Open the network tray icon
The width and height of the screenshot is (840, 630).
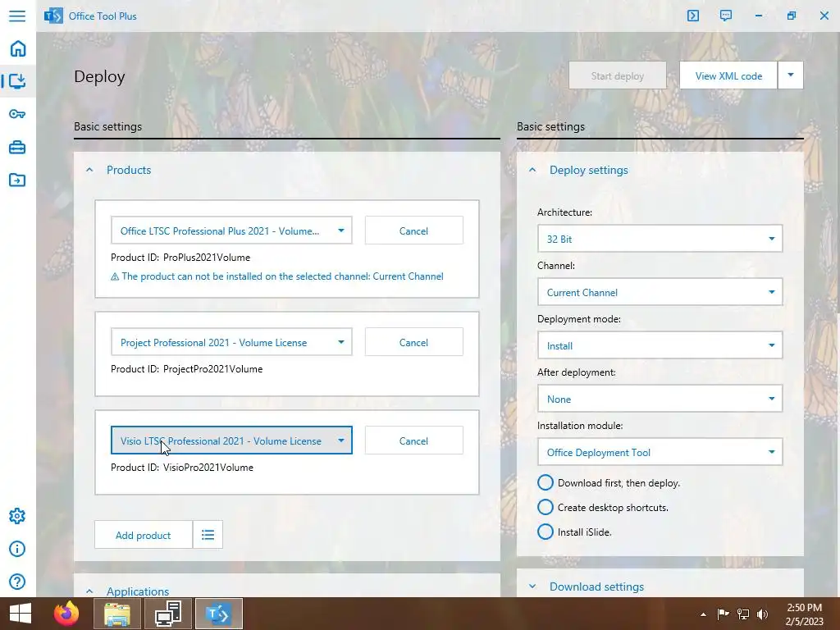[x=742, y=614]
